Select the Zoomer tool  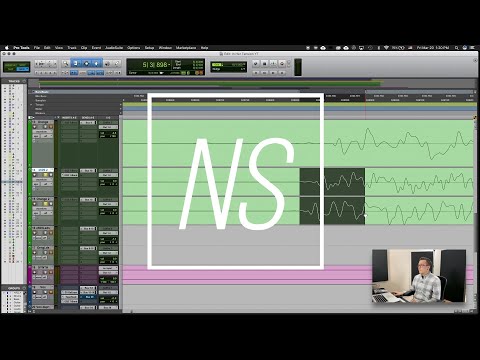tap(65, 63)
